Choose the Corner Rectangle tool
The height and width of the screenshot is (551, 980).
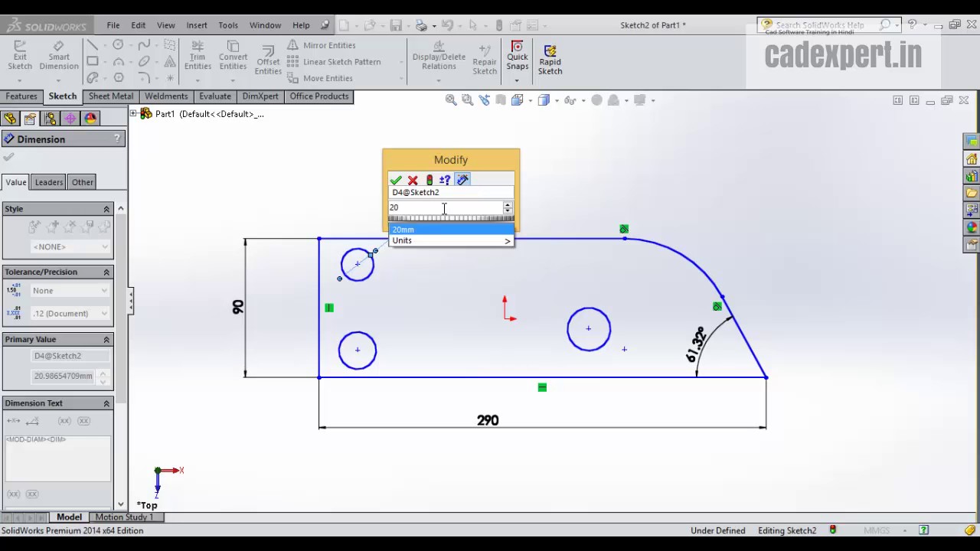point(93,61)
